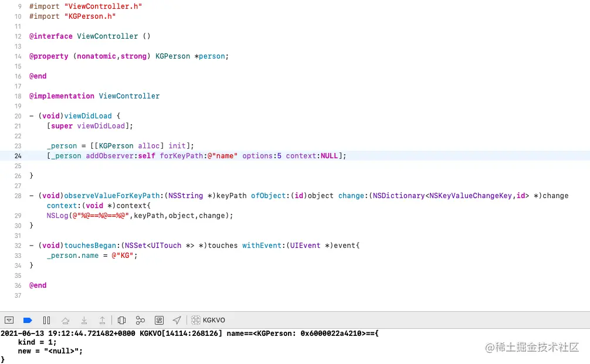Click the @property keyword on line 14
This screenshot has height=364, width=590.
pyautogui.click(x=49, y=56)
